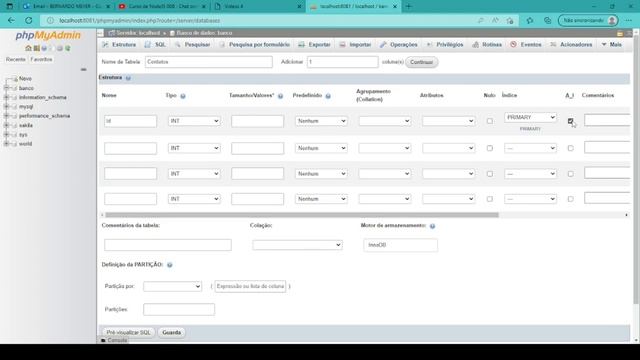Viewport: 640px width, 360px height.
Task: Open Índice dropdown in fourth column row
Action: 530,199
